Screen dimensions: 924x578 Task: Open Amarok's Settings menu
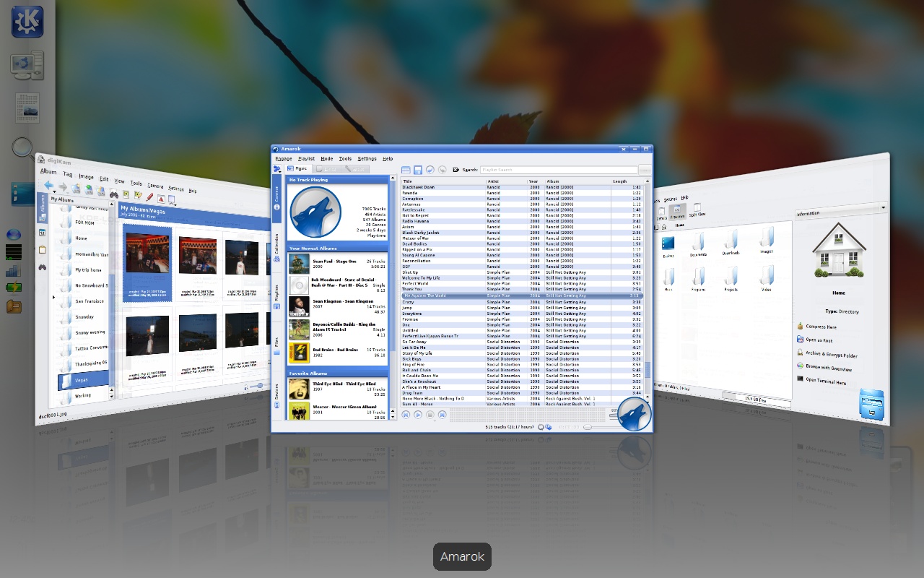[x=367, y=158]
